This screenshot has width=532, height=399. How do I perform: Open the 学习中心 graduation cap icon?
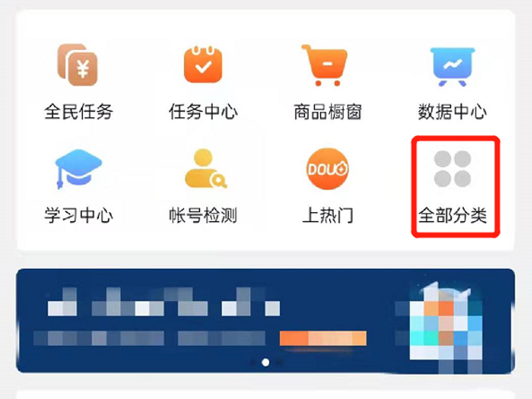pyautogui.click(x=78, y=169)
